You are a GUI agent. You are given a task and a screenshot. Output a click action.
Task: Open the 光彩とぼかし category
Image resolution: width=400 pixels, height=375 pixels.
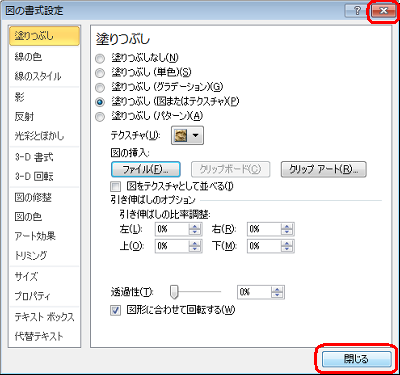pos(44,136)
